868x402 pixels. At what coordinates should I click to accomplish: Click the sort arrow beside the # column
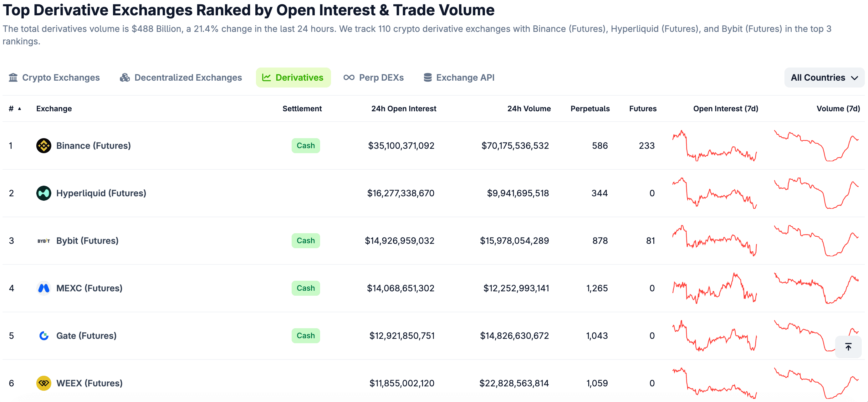coord(19,108)
